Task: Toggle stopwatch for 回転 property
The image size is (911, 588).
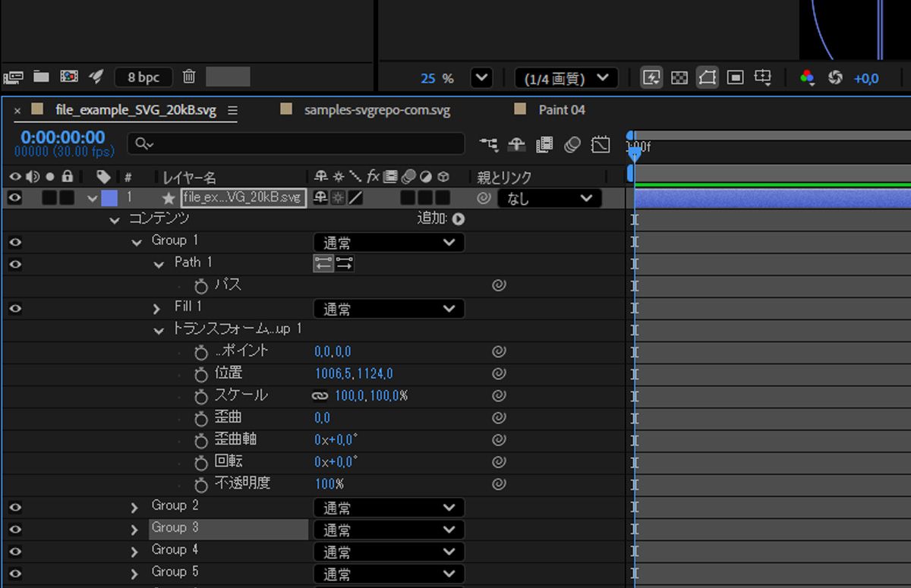Action: [x=200, y=462]
